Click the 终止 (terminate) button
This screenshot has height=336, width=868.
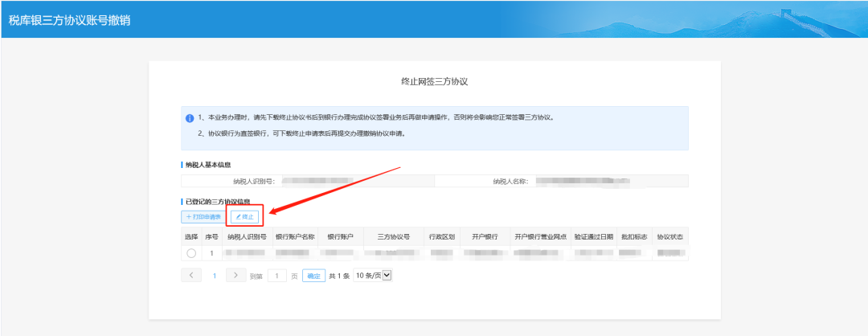tap(244, 217)
